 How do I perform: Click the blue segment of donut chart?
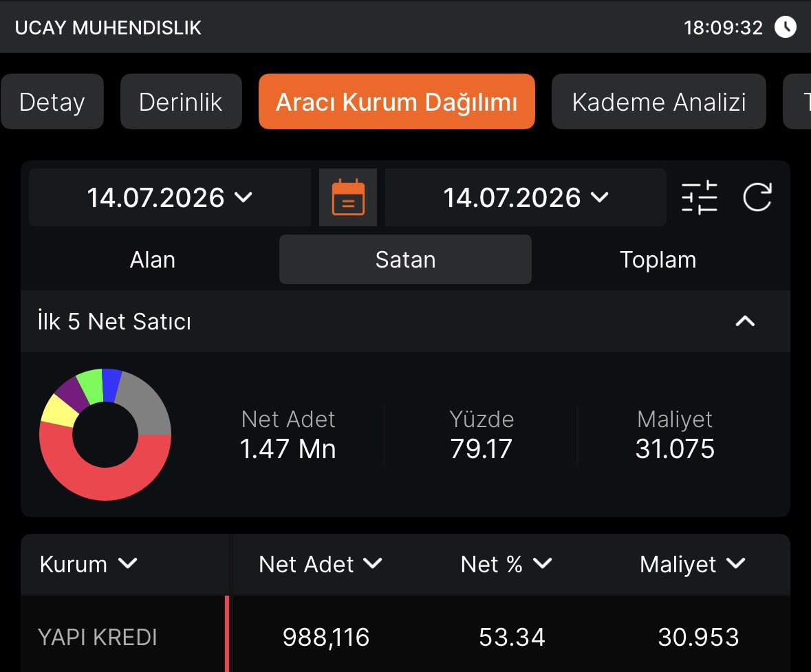coord(111,385)
